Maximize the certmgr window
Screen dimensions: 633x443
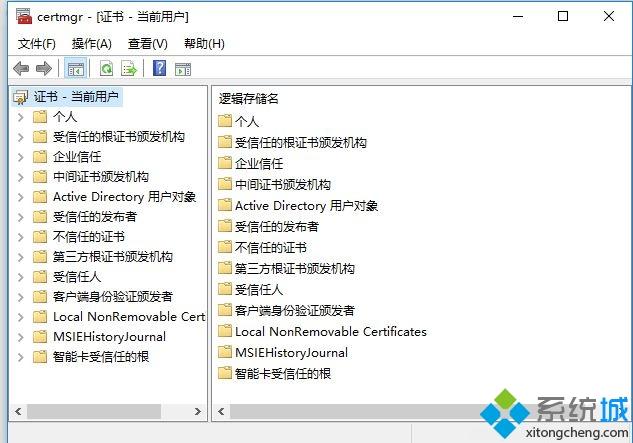point(563,17)
